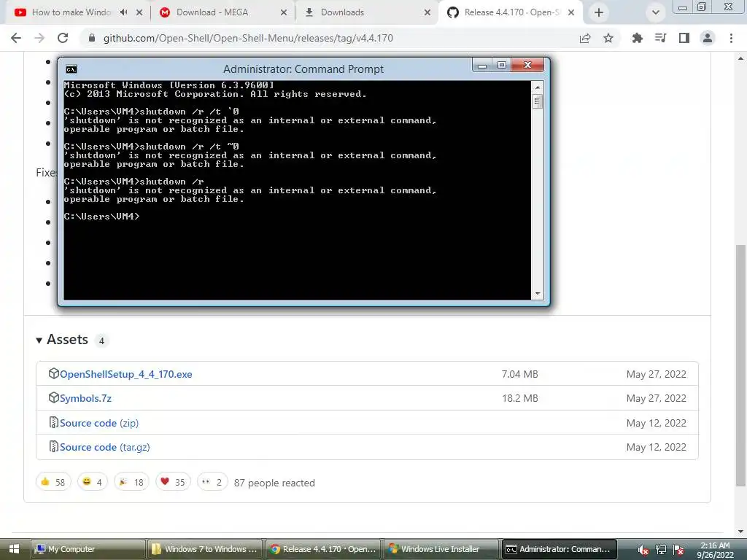Screen dimensions: 747x560
Task: Click the GitHub URL in the address bar
Action: [x=248, y=38]
